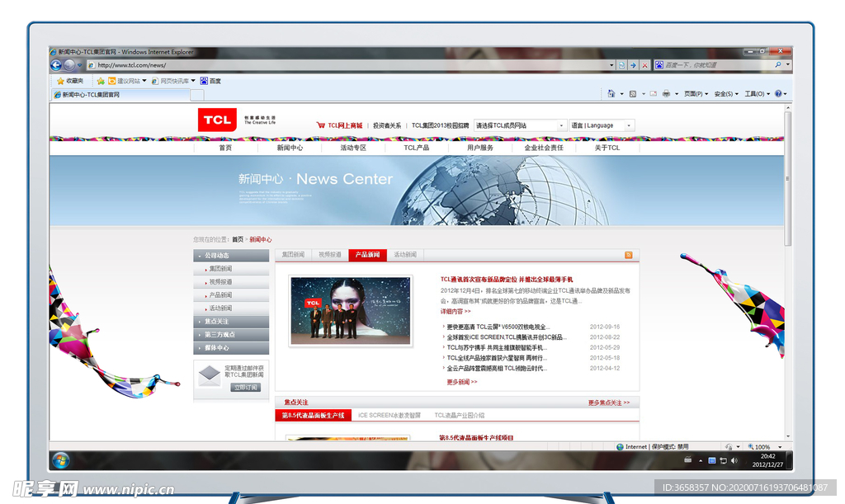
Task: Click the orange RSS icon on news panel
Action: (x=628, y=255)
